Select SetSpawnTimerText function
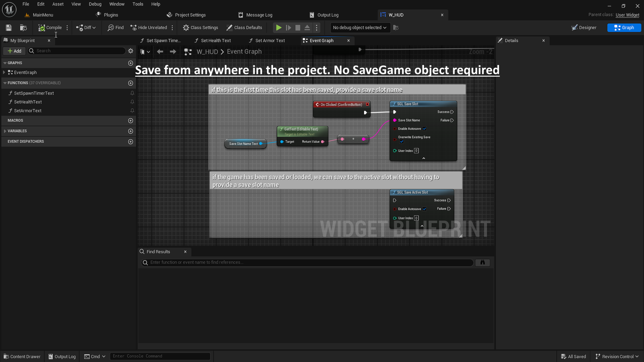 pos(34,93)
